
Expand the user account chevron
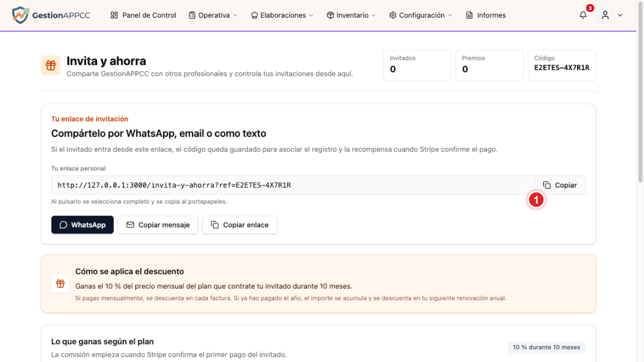(620, 15)
